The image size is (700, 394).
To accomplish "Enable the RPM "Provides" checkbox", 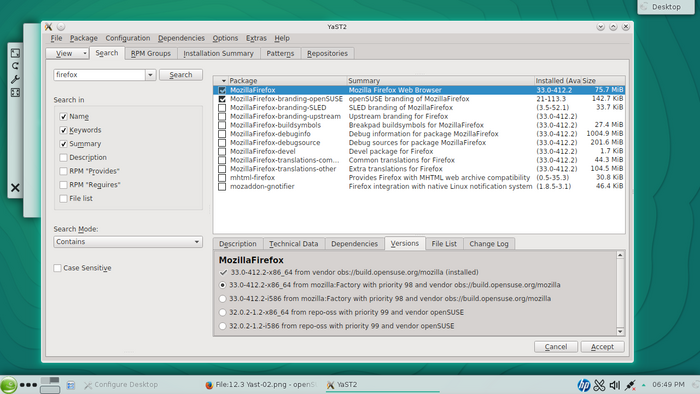I will coord(63,171).
